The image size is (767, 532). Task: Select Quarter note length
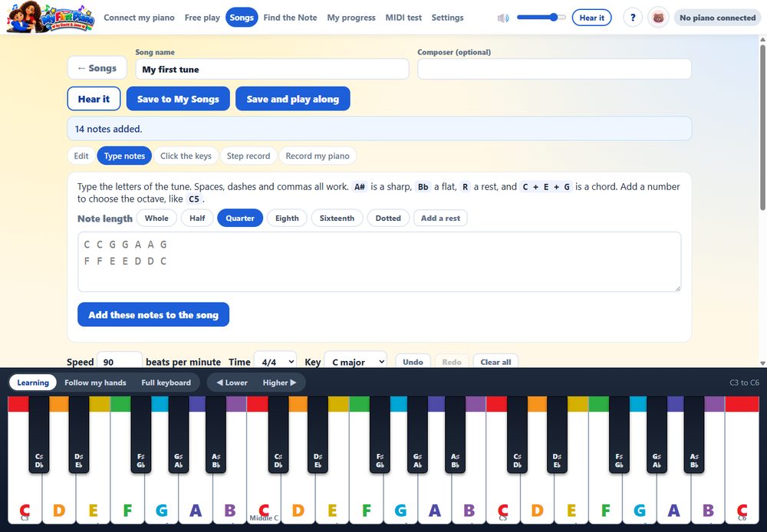(239, 218)
